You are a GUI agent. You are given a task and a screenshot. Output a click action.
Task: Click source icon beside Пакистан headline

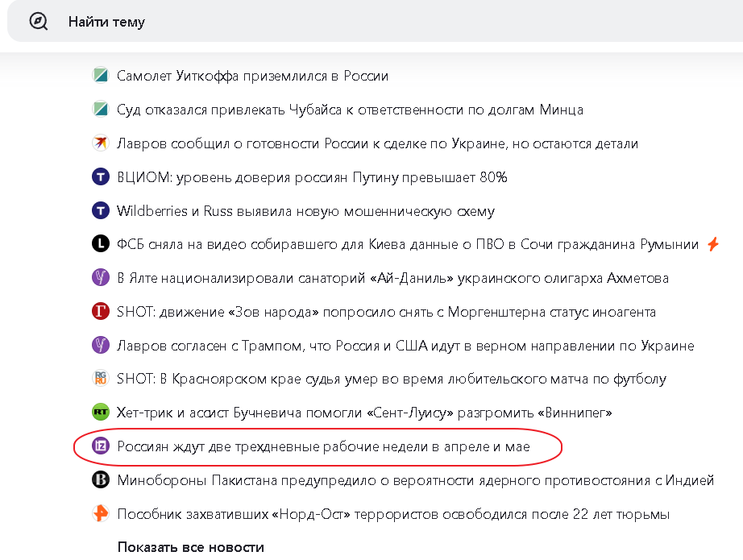100,480
